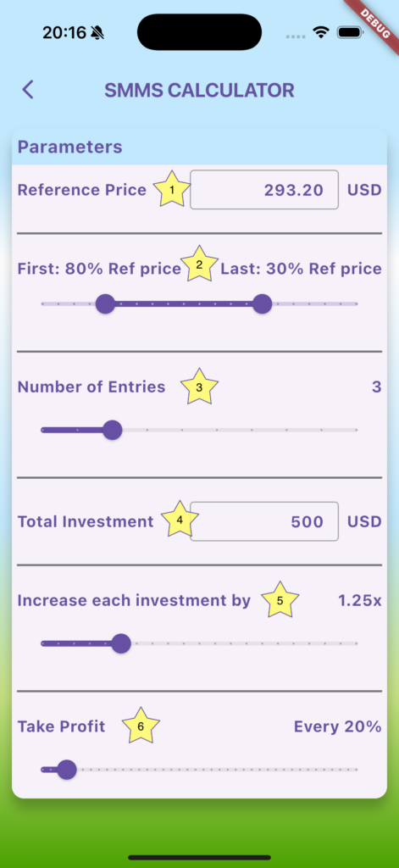Click star marker number 2

(200, 264)
